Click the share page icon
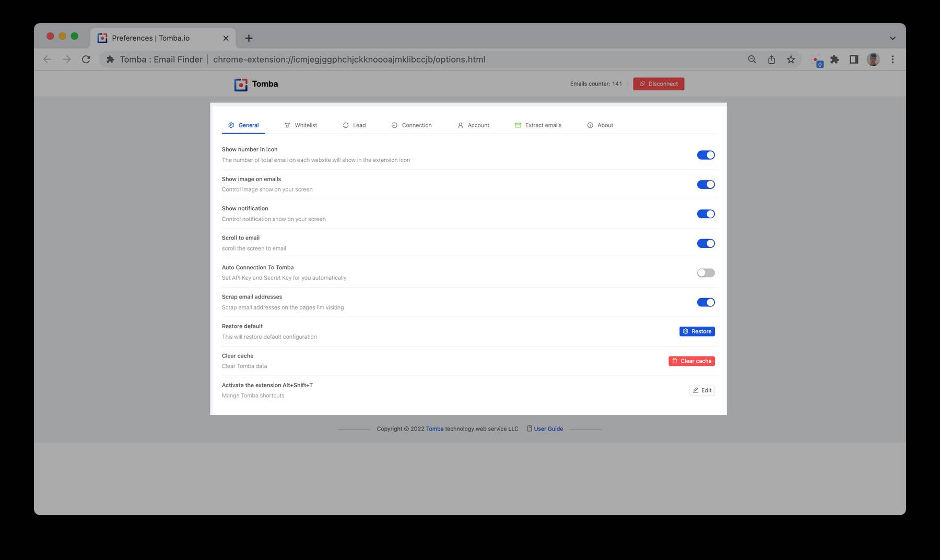 (771, 59)
